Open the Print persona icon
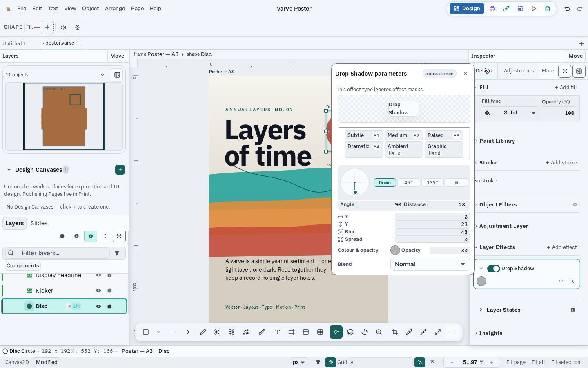588x368 pixels. tap(492, 9)
